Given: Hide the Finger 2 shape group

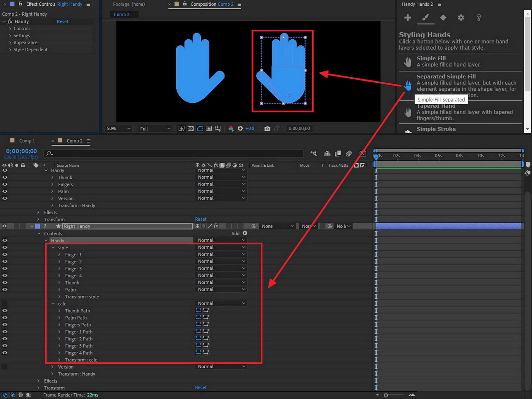Looking at the screenshot, I should pyautogui.click(x=5, y=261).
